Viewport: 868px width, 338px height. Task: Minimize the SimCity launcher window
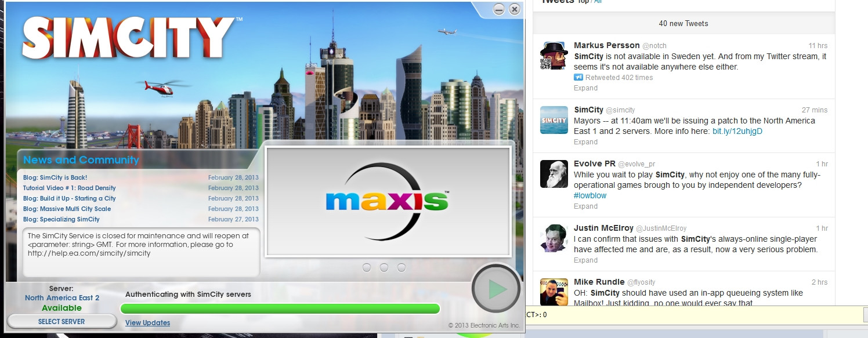tap(499, 9)
